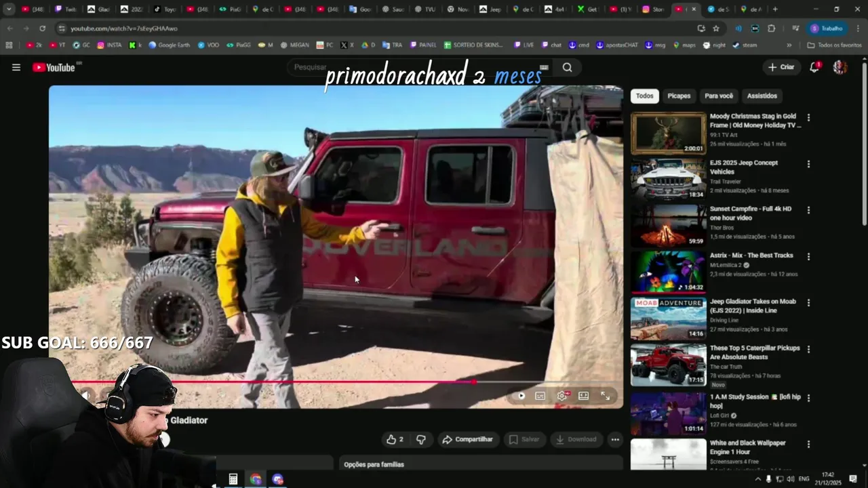Open the Chrome tab search dropdown arrow
Image resolution: width=868 pixels, height=488 pixels.
click(9, 9)
